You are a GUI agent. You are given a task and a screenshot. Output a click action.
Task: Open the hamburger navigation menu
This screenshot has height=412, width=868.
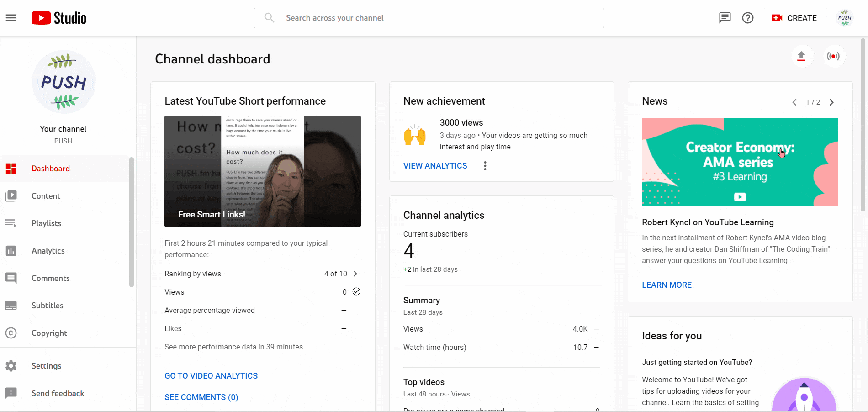tap(11, 17)
